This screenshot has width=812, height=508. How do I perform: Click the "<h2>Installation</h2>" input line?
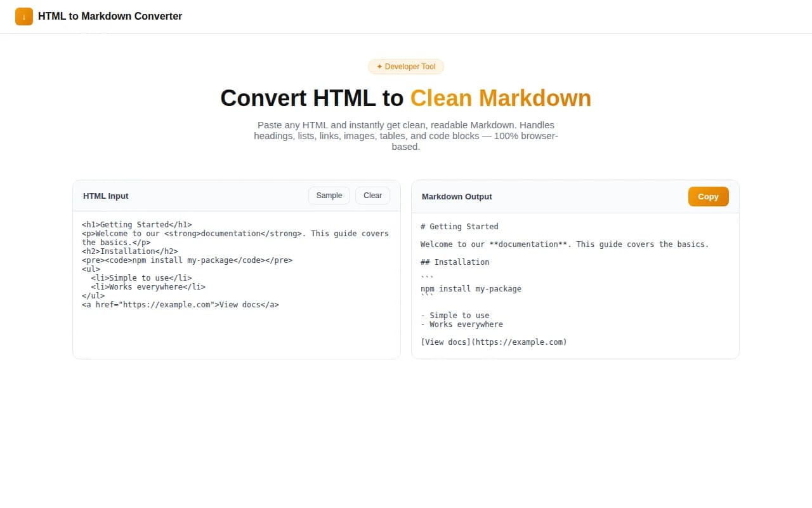tap(130, 251)
